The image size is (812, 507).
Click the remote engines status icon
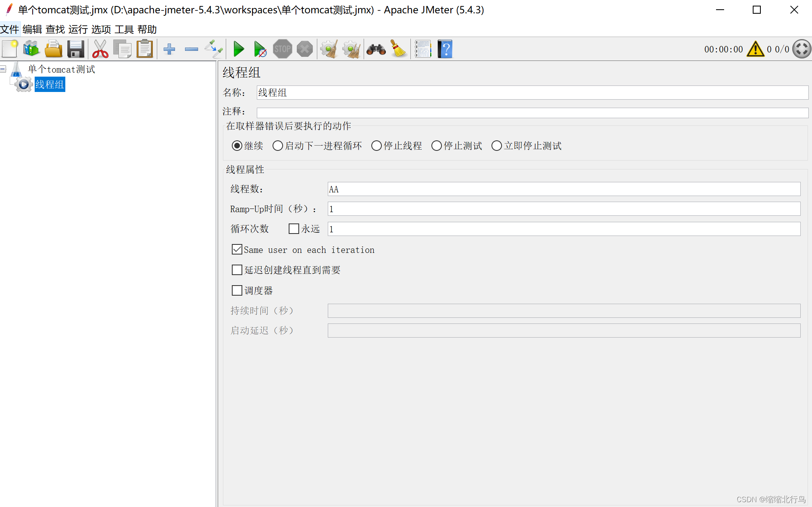pos(802,49)
